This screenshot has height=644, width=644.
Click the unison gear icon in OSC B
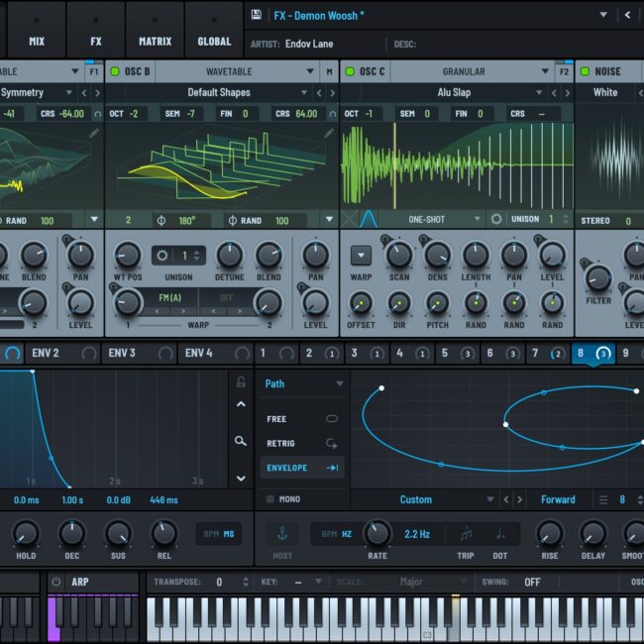pyautogui.click(x=161, y=255)
